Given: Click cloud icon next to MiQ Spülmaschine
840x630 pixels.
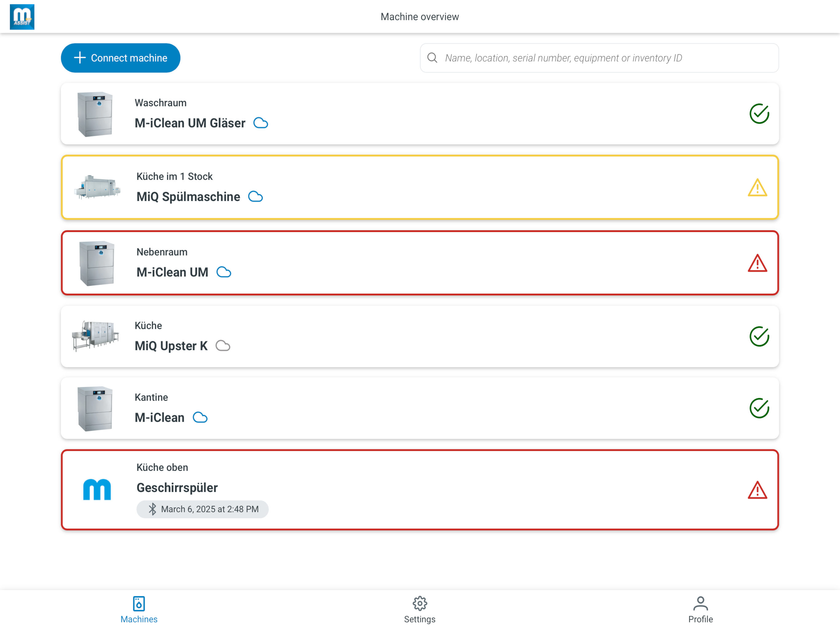Looking at the screenshot, I should coord(255,197).
